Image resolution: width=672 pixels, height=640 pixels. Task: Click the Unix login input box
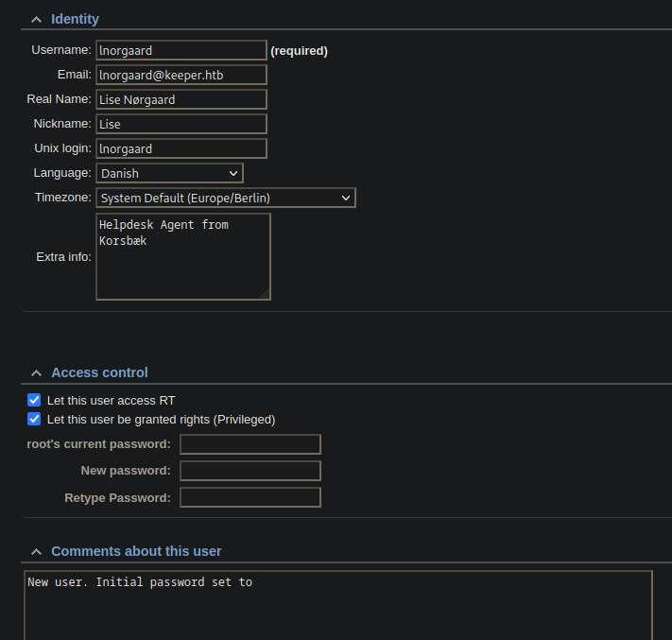click(181, 148)
